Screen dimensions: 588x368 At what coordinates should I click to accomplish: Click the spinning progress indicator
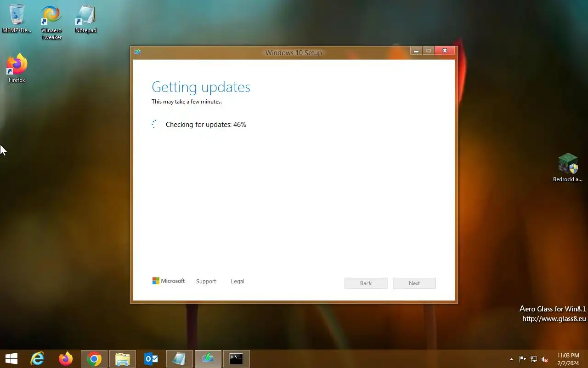(x=154, y=124)
